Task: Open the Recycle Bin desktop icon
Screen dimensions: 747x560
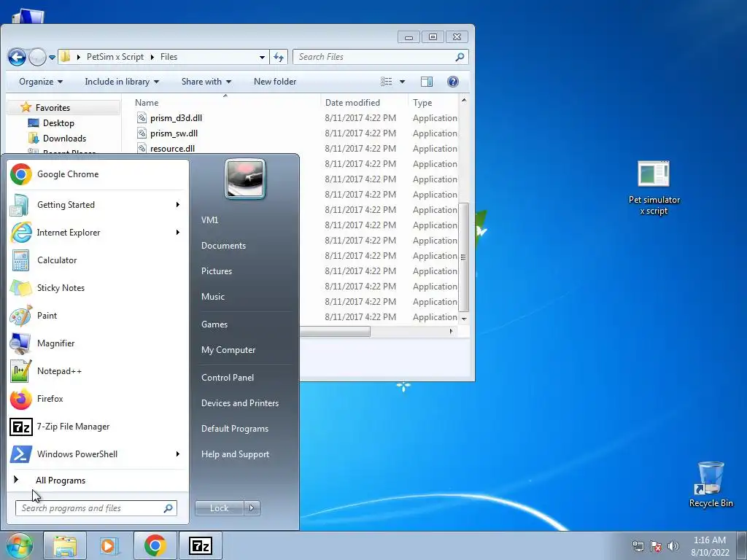Action: point(711,484)
